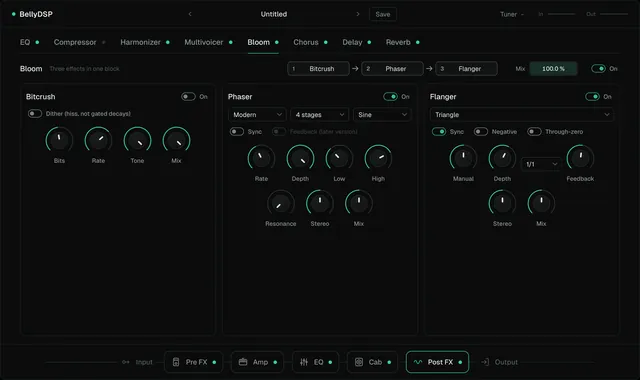Enable Bitcrush Dither toggle
This screenshot has height=380, width=640.
[x=35, y=113]
